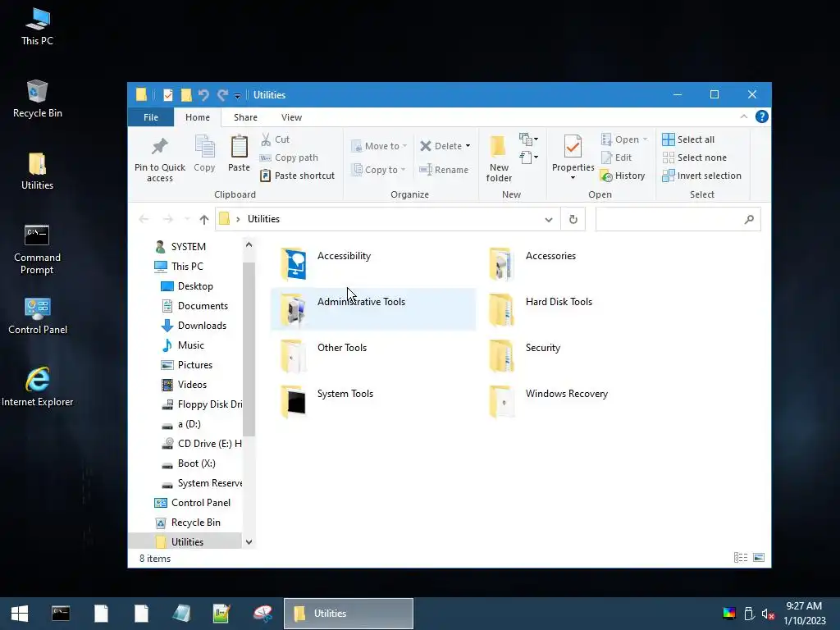
Task: Click Cut in the Clipboard group
Action: pyautogui.click(x=275, y=139)
